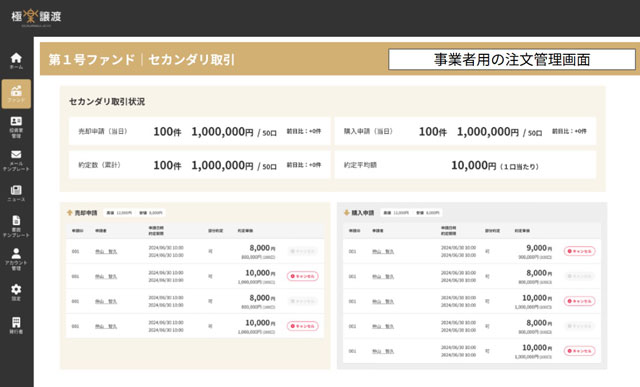The image size is (640, 387).
Task: Open the News newspaper icon
Action: [x=16, y=193]
